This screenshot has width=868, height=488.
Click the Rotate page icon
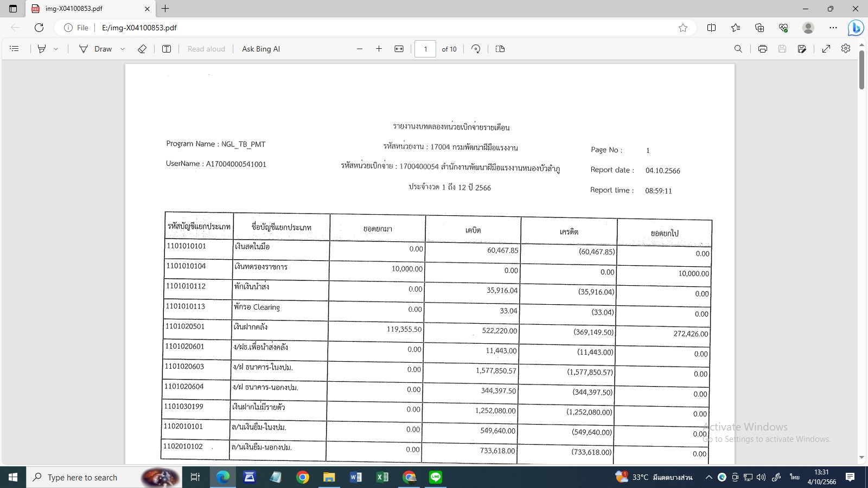(476, 49)
